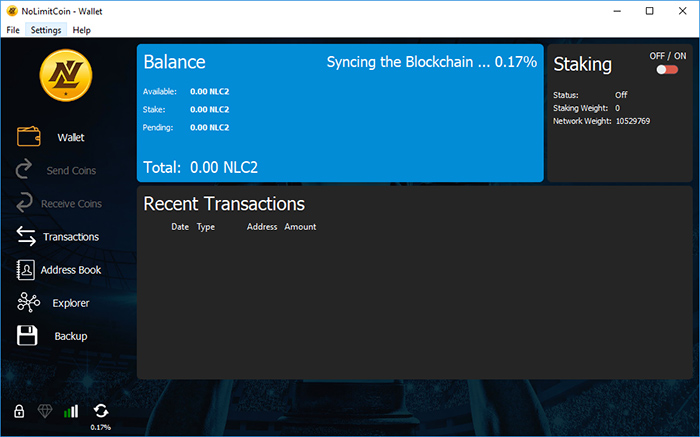
Task: Click the Backup floppy disk icon
Action: 27,336
